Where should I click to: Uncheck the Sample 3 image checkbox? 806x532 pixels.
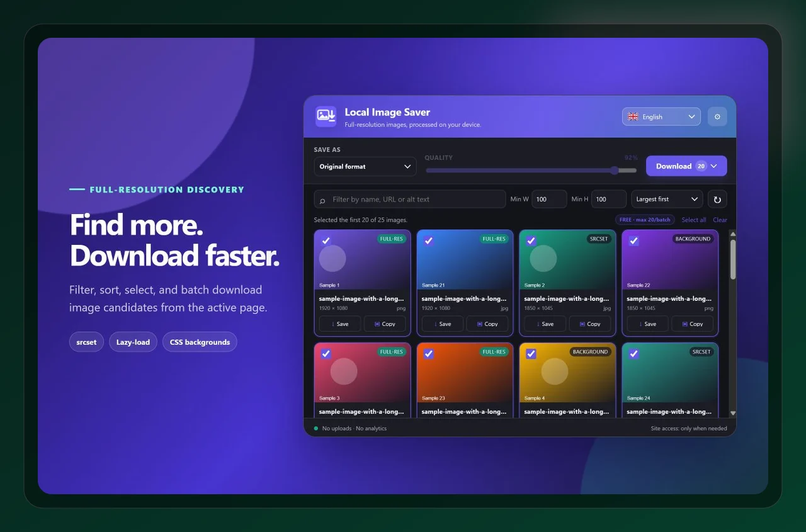[326, 354]
